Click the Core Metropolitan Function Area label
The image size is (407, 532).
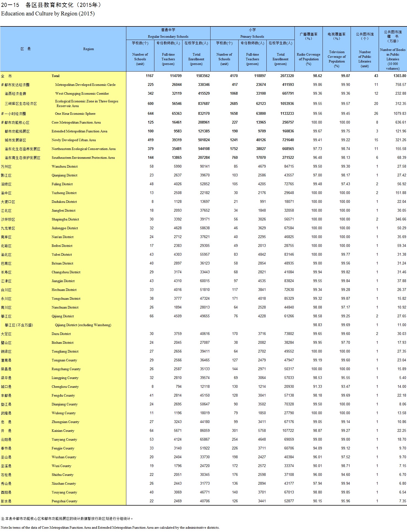pos(76,122)
